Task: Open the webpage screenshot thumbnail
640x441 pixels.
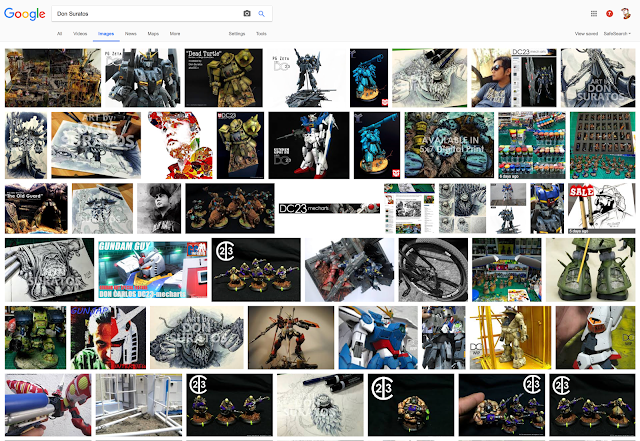Action: [409, 208]
